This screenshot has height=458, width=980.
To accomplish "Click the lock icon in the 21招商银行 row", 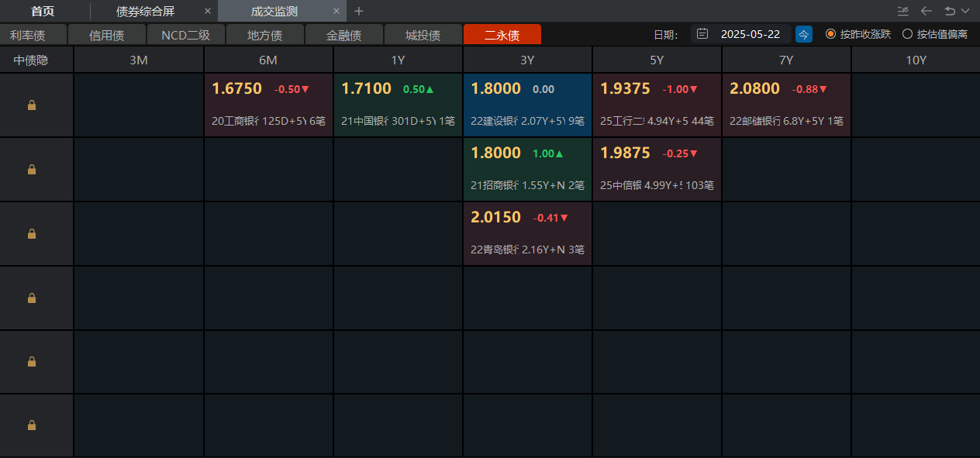I will tap(32, 170).
